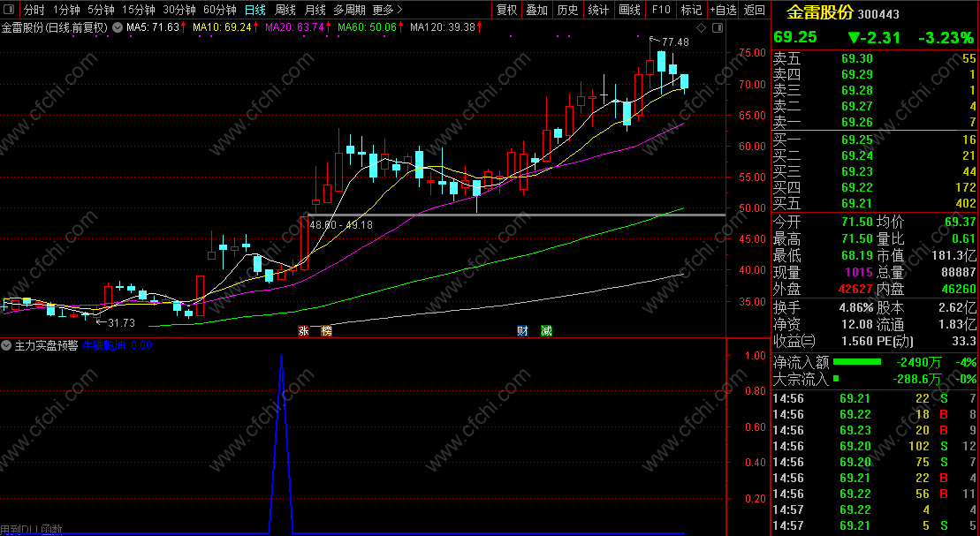Viewport: 980px width, 536px height.
Task: Open the 画线 drawing tools
Action: tap(629, 10)
